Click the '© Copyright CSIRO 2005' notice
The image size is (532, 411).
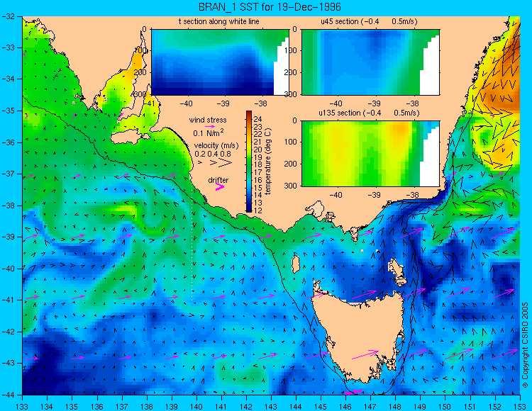pos(525,345)
